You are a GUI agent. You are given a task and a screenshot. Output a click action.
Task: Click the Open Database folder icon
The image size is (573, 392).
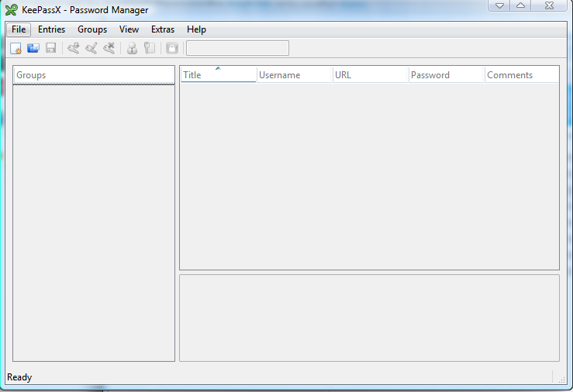coord(33,48)
